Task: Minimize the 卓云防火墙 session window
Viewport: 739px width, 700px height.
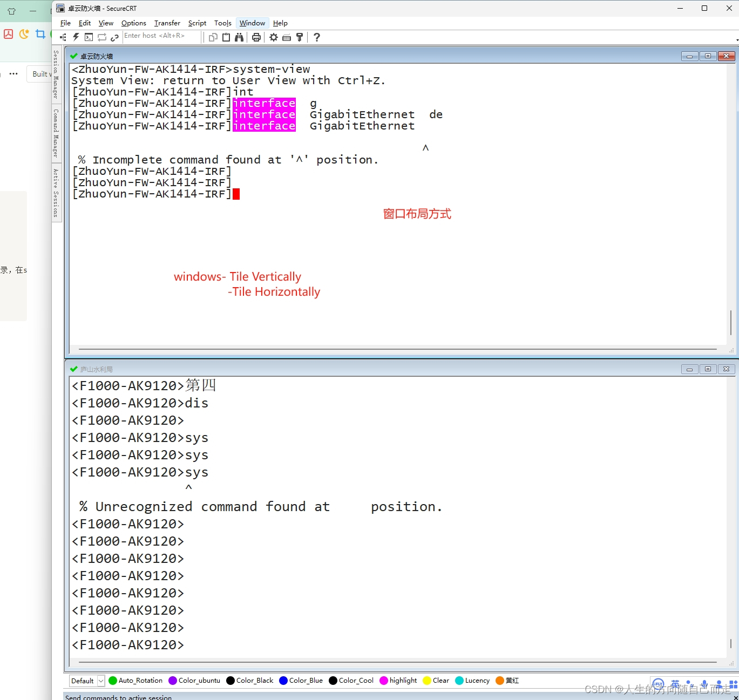Action: point(689,56)
